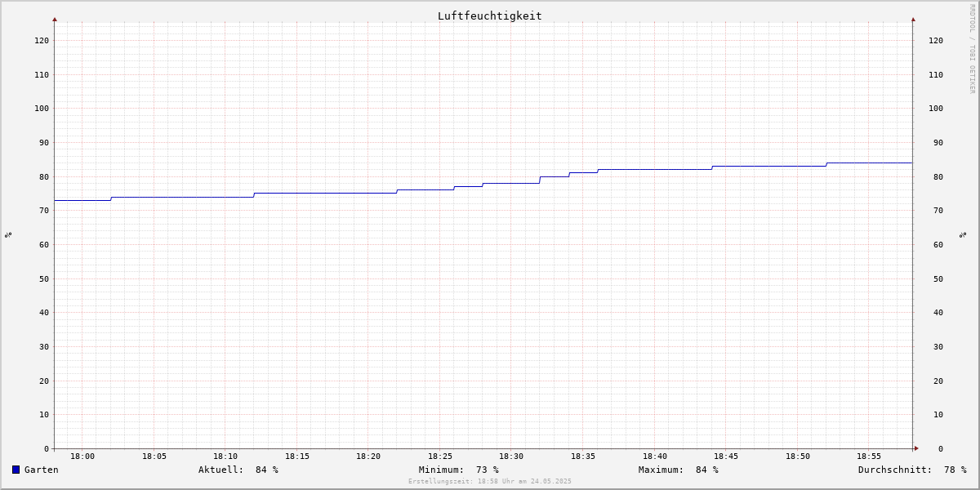Click the 18:35 time axis label

583,457
